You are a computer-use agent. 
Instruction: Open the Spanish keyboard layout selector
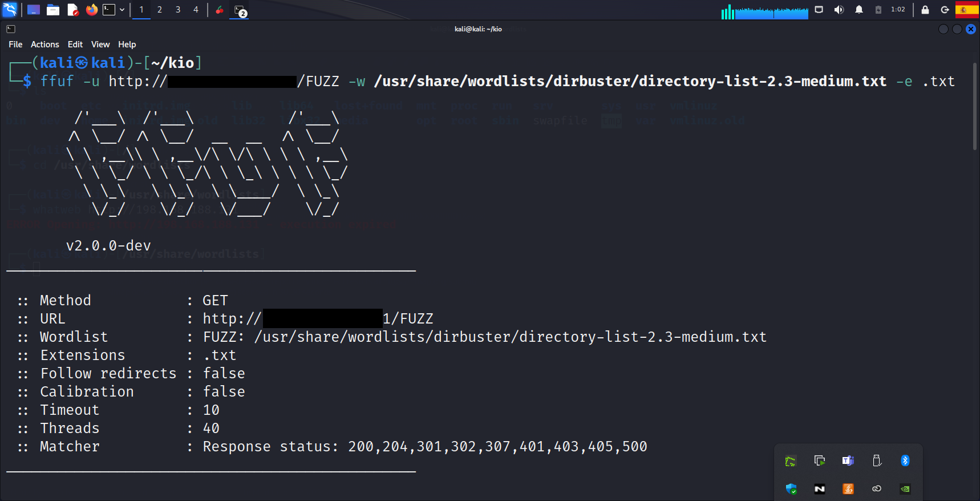click(x=966, y=10)
